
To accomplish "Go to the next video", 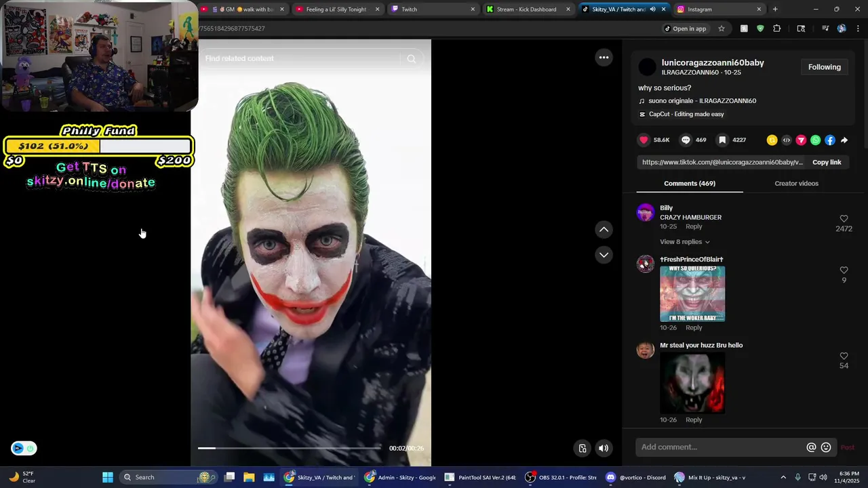I will pos(604,255).
